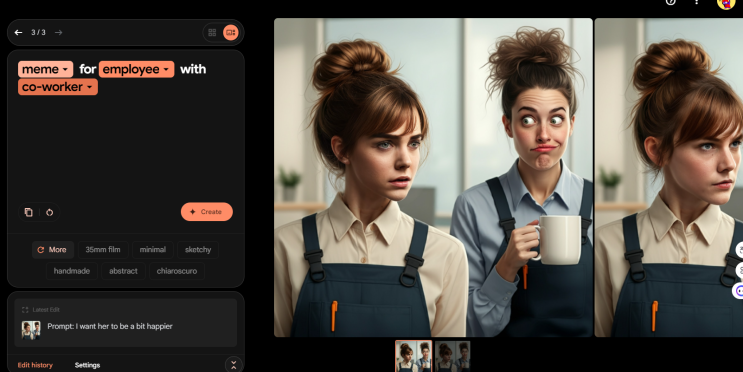This screenshot has height=372, width=743.
Task: Go back with the left arrow icon
Action: 18,32
